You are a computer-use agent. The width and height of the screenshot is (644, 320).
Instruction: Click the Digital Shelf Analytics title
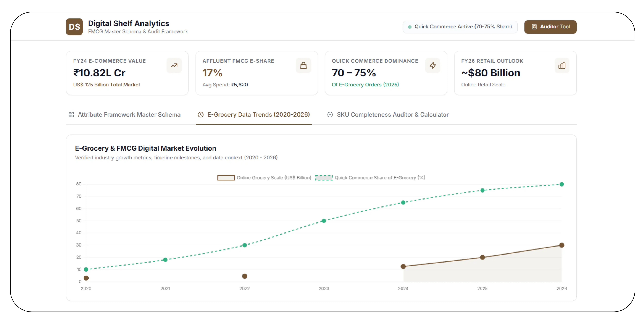click(128, 23)
